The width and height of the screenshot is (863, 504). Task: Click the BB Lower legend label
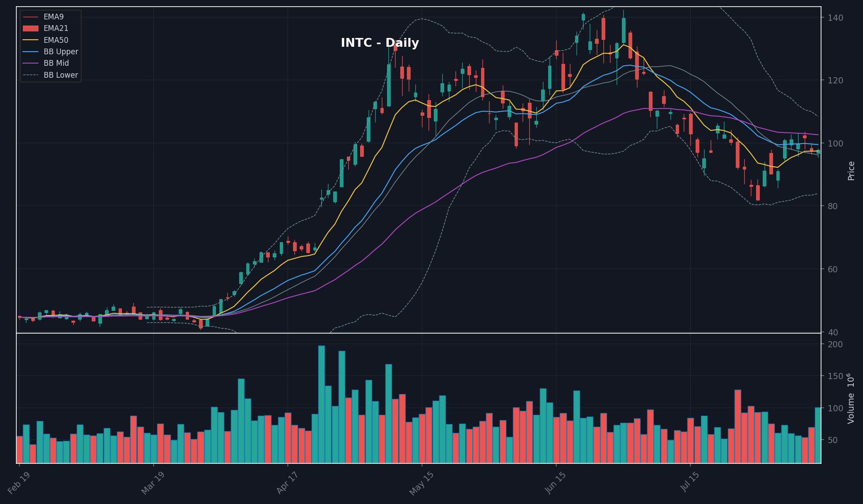point(61,75)
